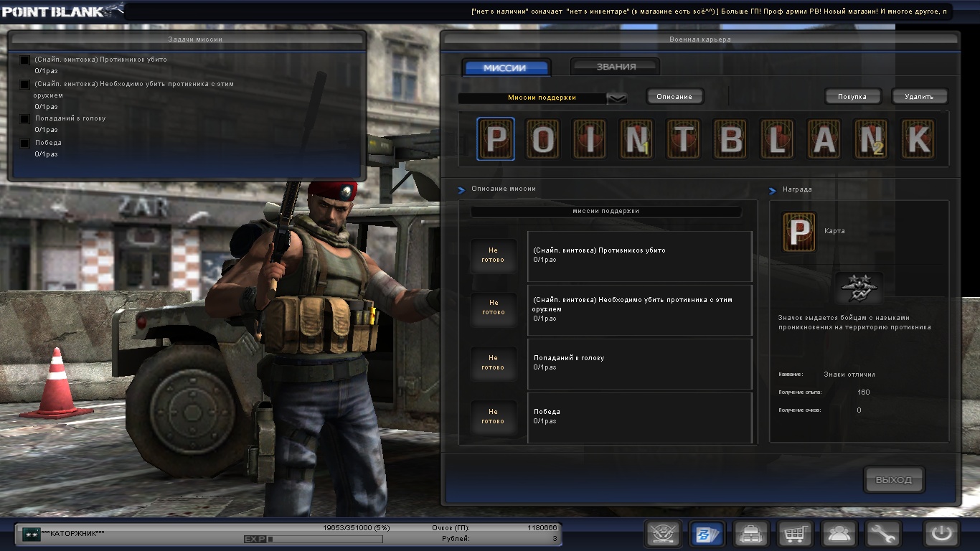
Task: Select the last card letter K
Action: 918,139
